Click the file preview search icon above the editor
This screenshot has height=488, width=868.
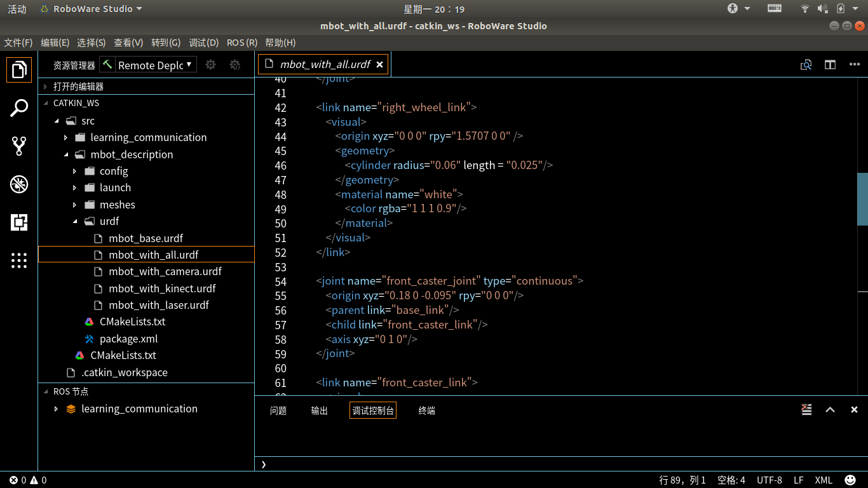(x=806, y=64)
